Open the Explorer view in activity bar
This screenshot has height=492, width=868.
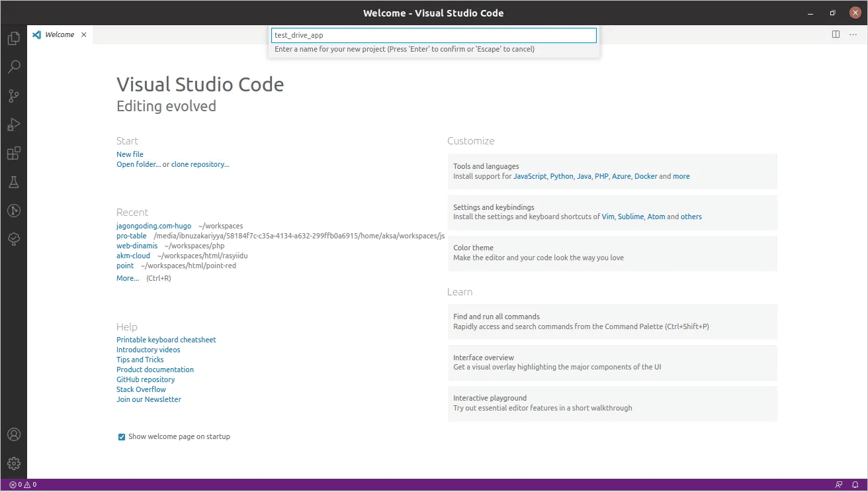13,38
